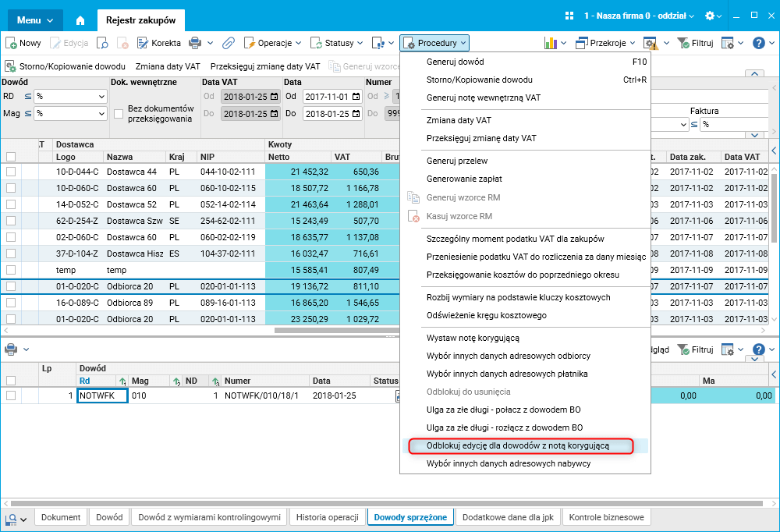Screen dimensions: 780x532
Task: Tick the checkbox of the NOTWFK row
Action: [x=11, y=395]
